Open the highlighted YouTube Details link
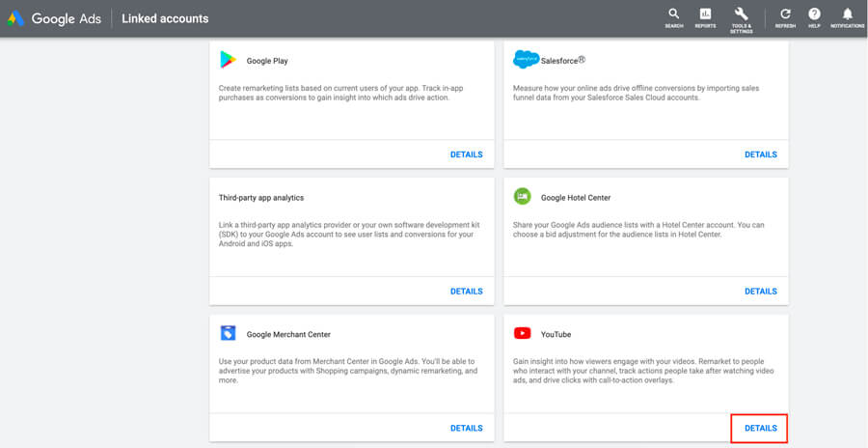Image resolution: width=868 pixels, height=448 pixels. pyautogui.click(x=760, y=428)
